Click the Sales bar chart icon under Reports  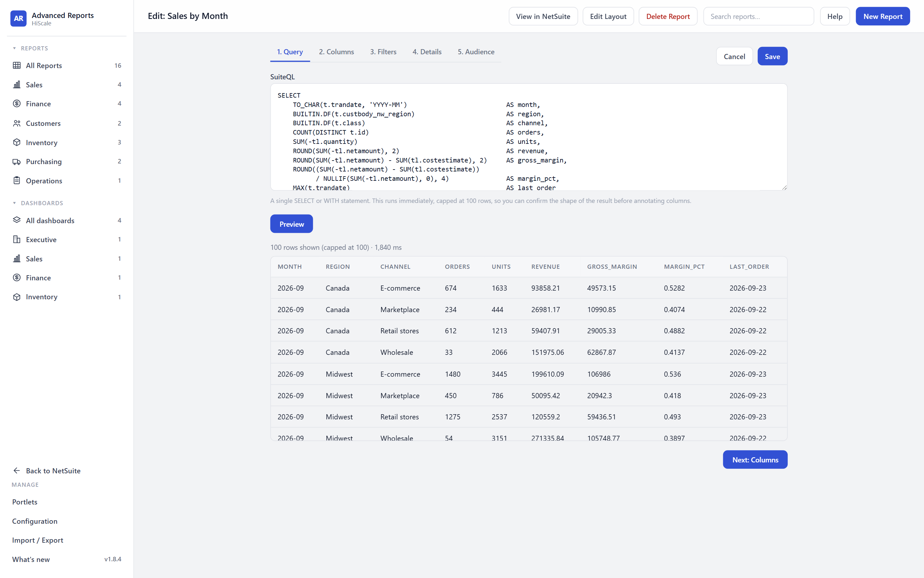tap(17, 84)
